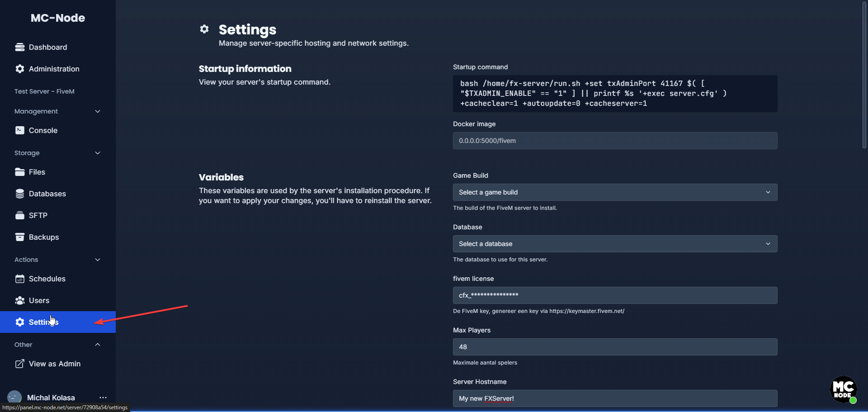This screenshot has height=412, width=868.
Task: Click the MC-Node logo title
Action: click(x=58, y=18)
